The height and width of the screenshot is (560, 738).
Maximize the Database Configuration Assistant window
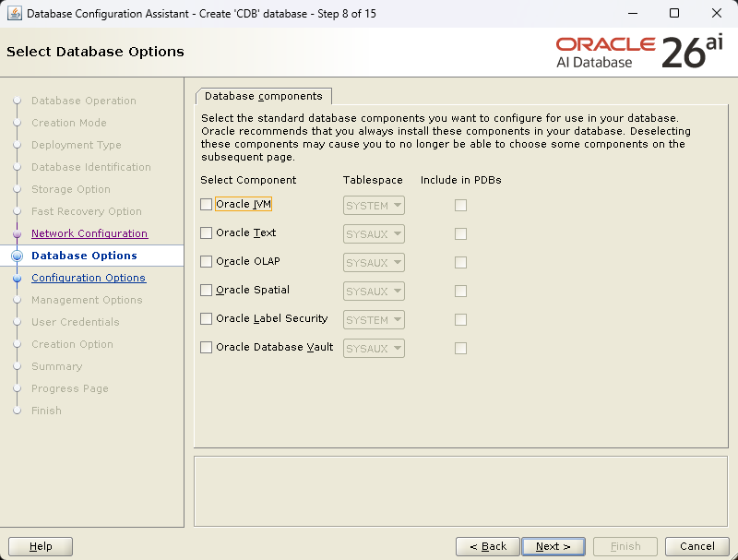pos(674,13)
